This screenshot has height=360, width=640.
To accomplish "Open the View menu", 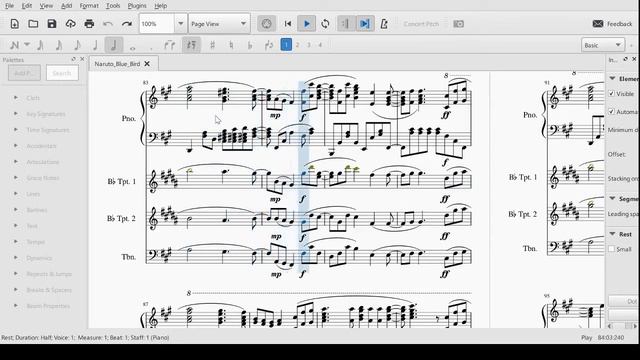I will [x=46, y=6].
